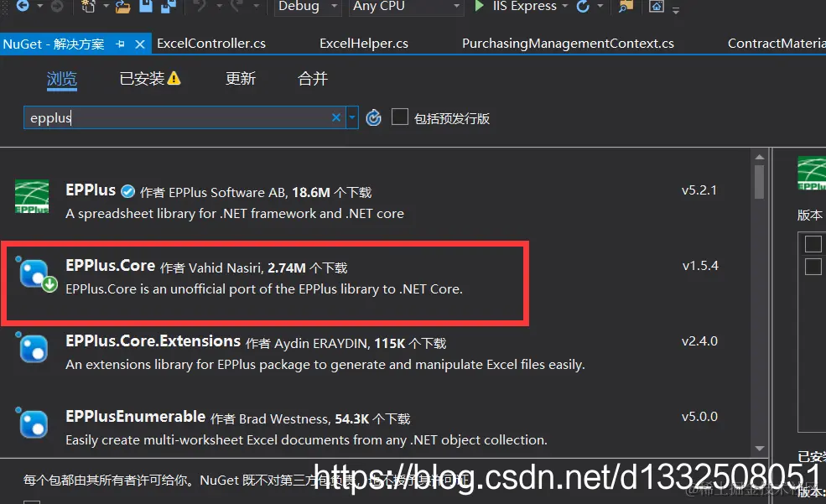
Task: Pin the NuGet solution tab
Action: click(120, 44)
